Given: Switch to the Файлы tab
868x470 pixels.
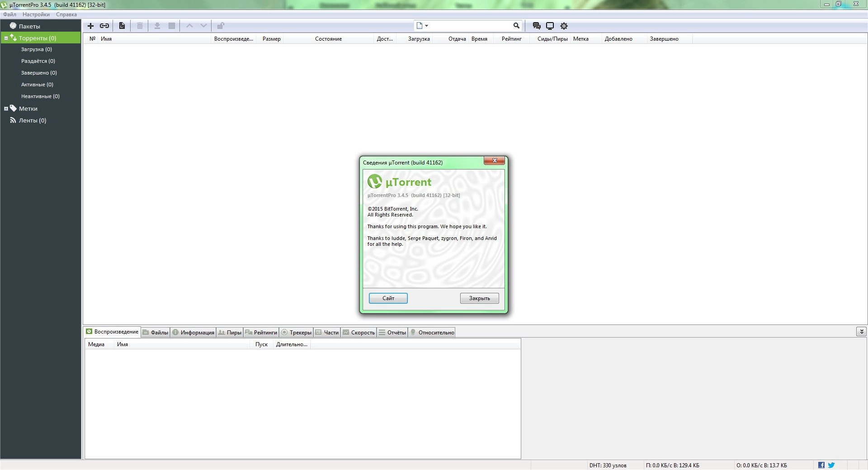Looking at the screenshot, I should coord(156,333).
